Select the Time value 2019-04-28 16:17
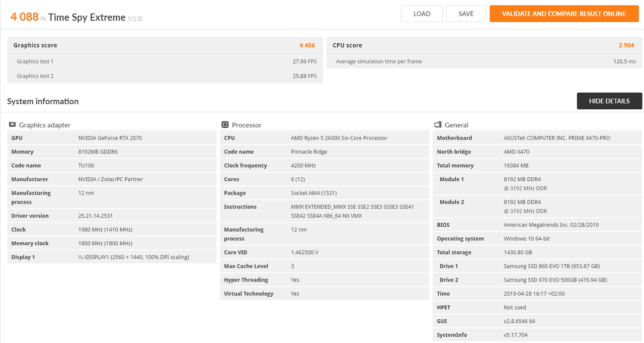This screenshot has height=343, width=644. point(534,294)
